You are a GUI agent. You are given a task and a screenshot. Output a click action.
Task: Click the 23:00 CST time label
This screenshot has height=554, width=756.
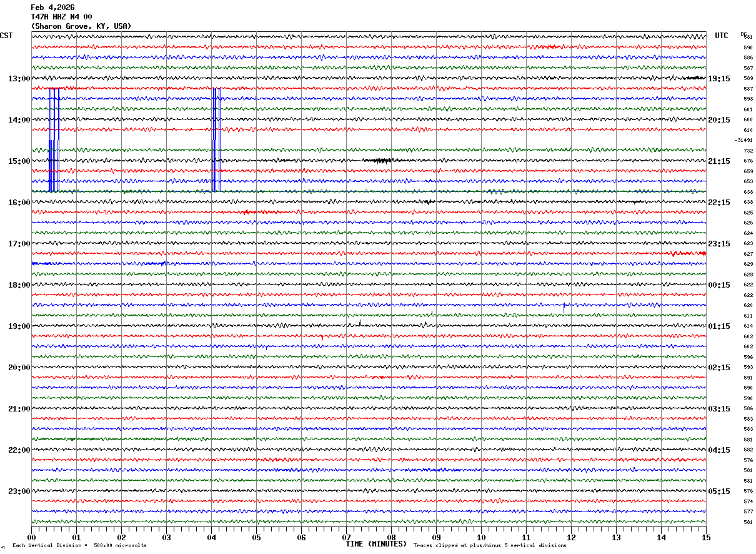pyautogui.click(x=19, y=491)
